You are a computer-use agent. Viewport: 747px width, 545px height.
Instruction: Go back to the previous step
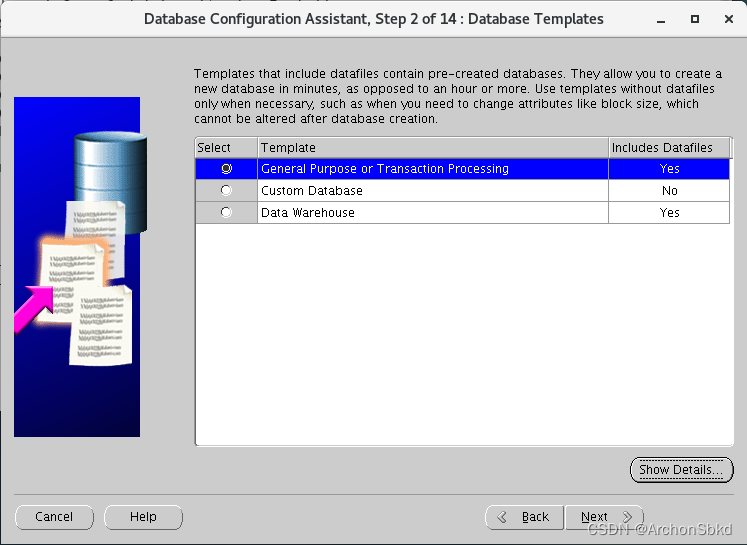[x=525, y=517]
